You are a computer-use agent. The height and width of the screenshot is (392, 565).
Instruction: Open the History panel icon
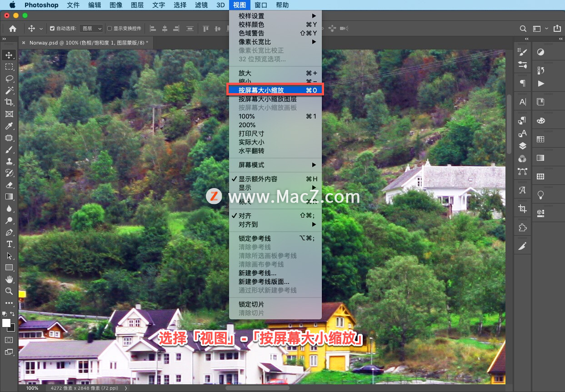pyautogui.click(x=540, y=70)
